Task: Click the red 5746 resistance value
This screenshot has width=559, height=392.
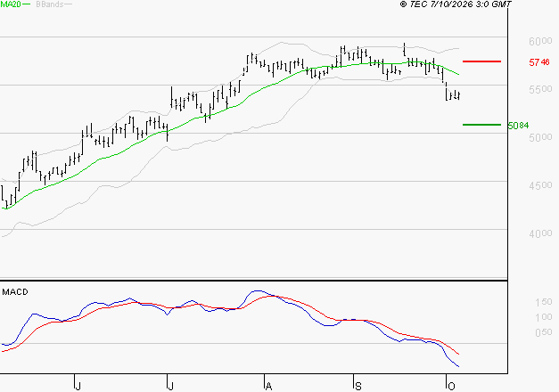Action: pyautogui.click(x=539, y=62)
